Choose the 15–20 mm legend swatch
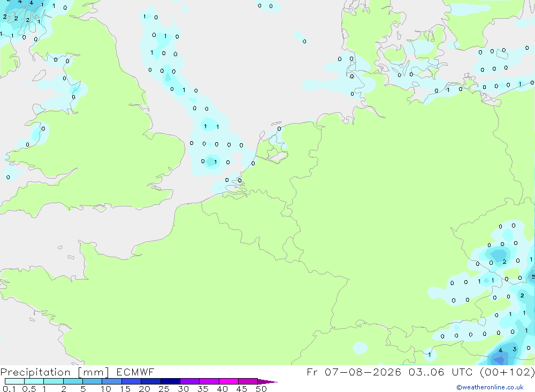Image resolution: width=535 pixels, height=392 pixels. pos(131,381)
